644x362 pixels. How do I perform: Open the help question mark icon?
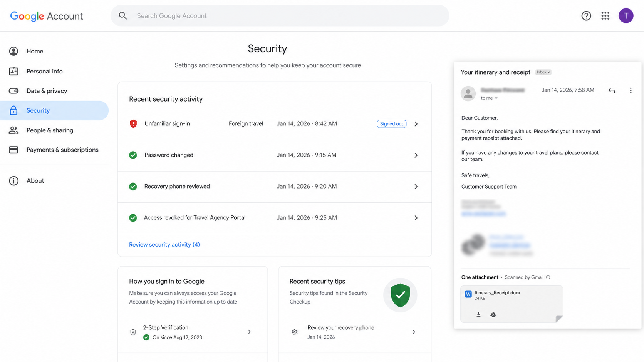point(586,16)
